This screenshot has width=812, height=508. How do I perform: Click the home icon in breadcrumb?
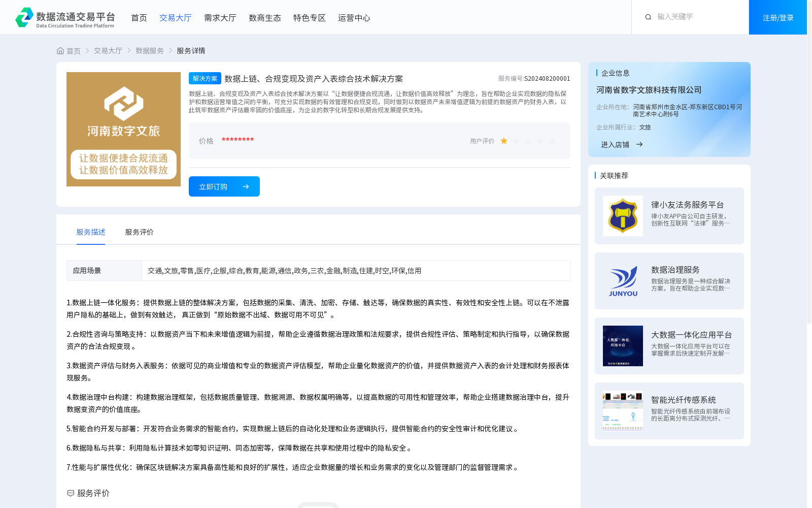(60, 51)
